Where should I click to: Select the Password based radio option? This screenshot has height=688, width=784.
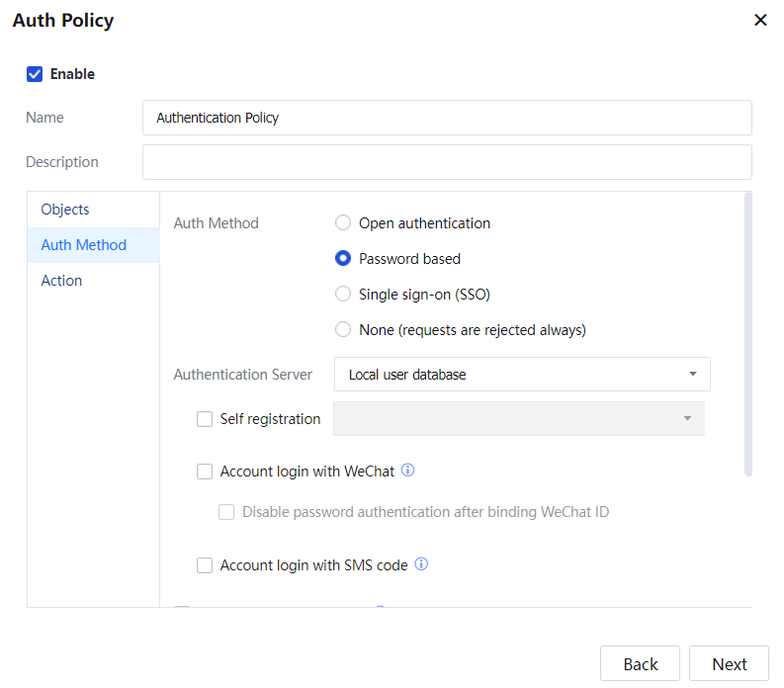(x=343, y=259)
